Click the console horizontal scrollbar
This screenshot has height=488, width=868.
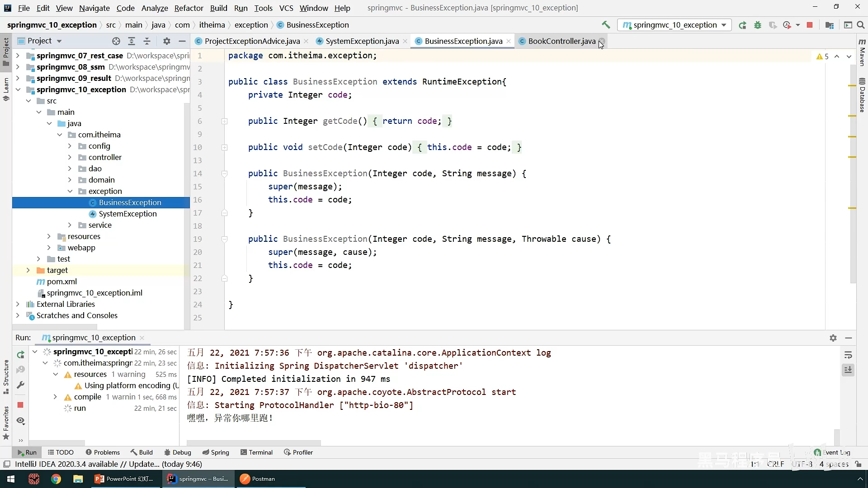(253, 443)
